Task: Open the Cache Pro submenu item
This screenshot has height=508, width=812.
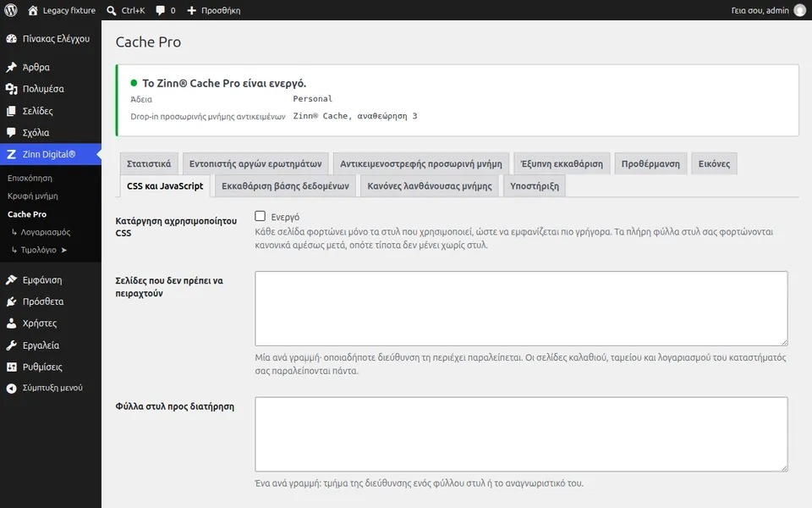Action: pos(27,214)
